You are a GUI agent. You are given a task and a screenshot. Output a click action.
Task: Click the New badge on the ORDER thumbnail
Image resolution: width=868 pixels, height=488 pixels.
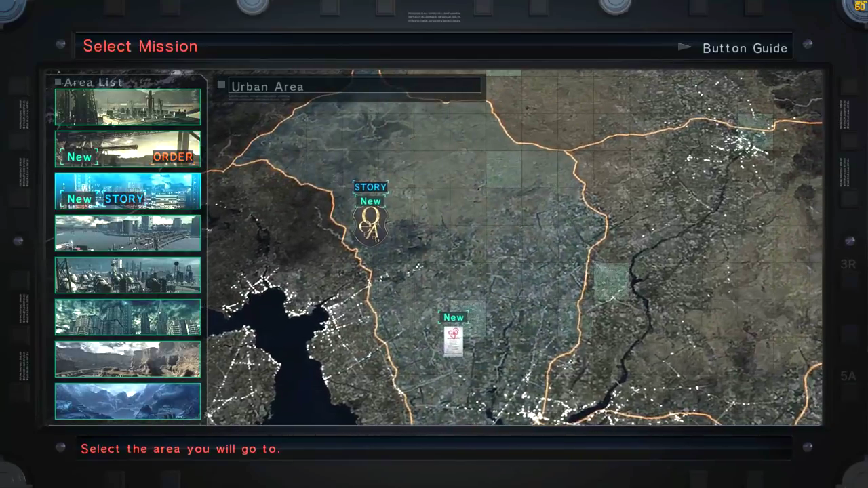(79, 157)
